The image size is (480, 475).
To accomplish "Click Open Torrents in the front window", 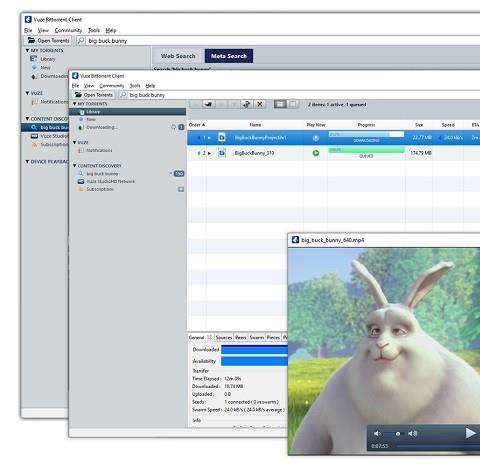I will click(94, 95).
